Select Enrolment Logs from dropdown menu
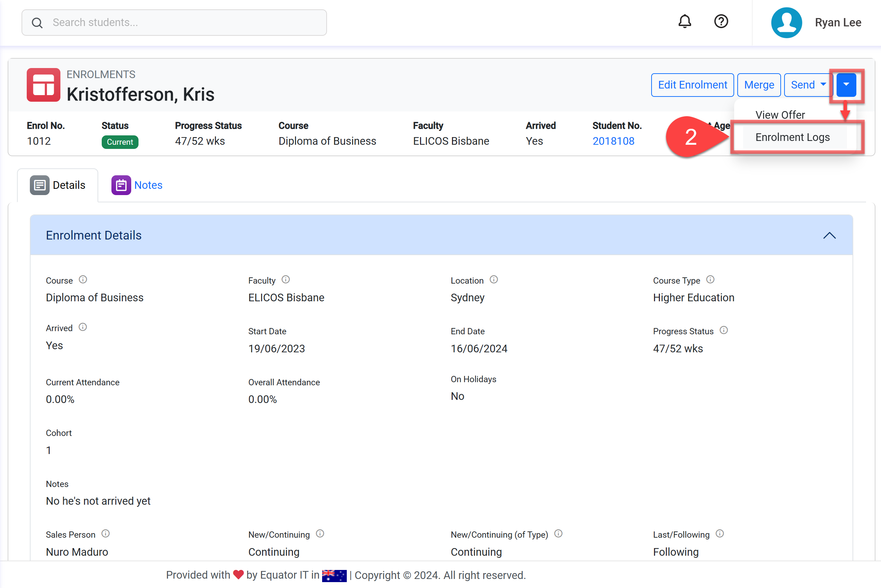 point(792,137)
